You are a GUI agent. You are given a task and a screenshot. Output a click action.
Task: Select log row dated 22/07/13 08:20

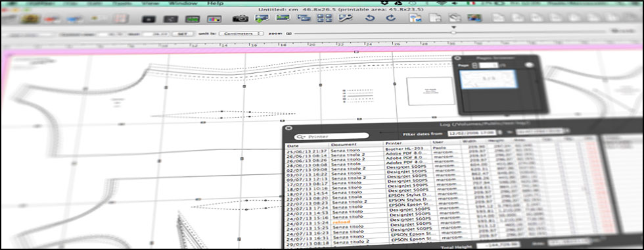pos(308,199)
